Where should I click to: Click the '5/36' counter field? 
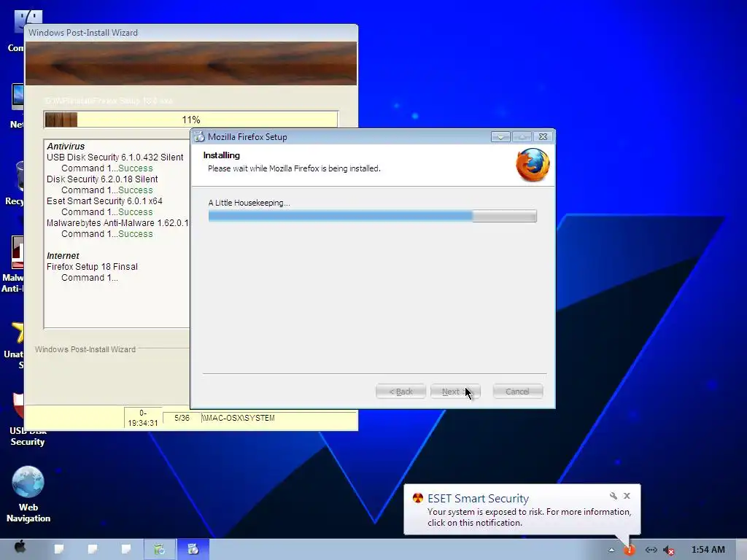[x=182, y=418]
